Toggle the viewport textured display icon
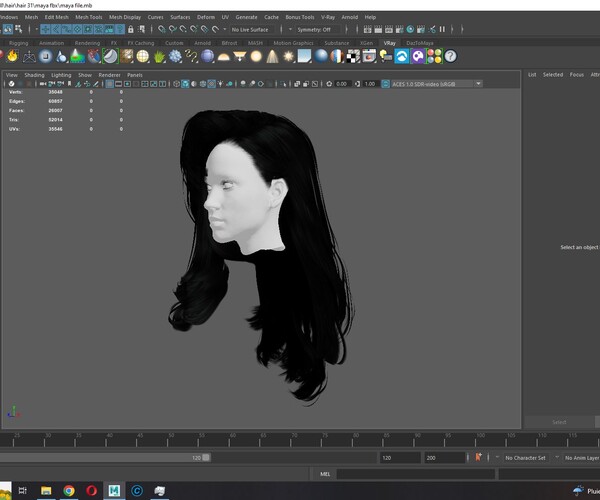Image resolution: width=600 pixels, height=500 pixels. tap(212, 84)
